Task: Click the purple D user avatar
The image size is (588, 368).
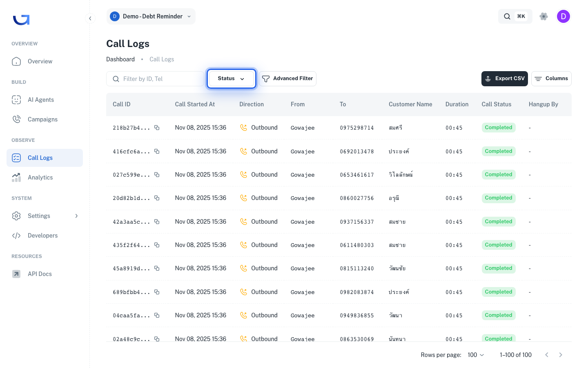Action: click(x=563, y=16)
